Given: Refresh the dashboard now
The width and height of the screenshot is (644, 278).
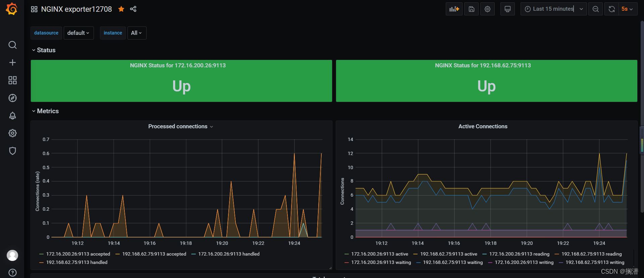Looking at the screenshot, I should pos(611,9).
